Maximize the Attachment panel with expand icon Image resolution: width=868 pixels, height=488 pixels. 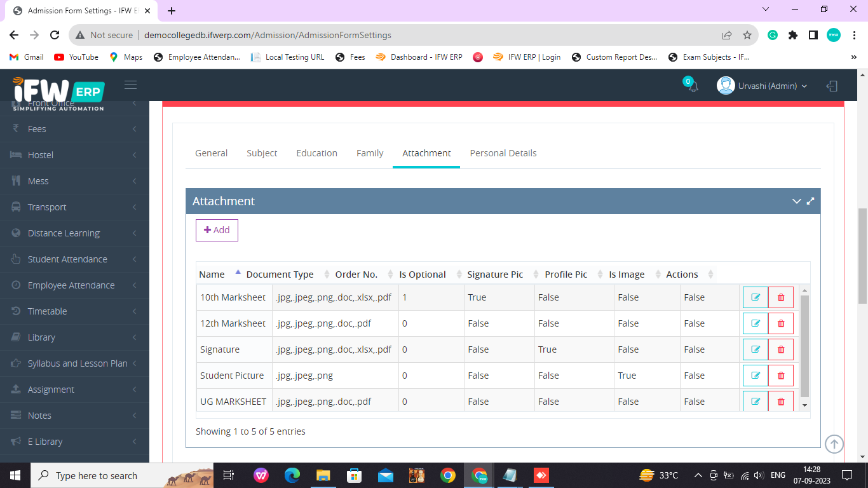coord(810,201)
